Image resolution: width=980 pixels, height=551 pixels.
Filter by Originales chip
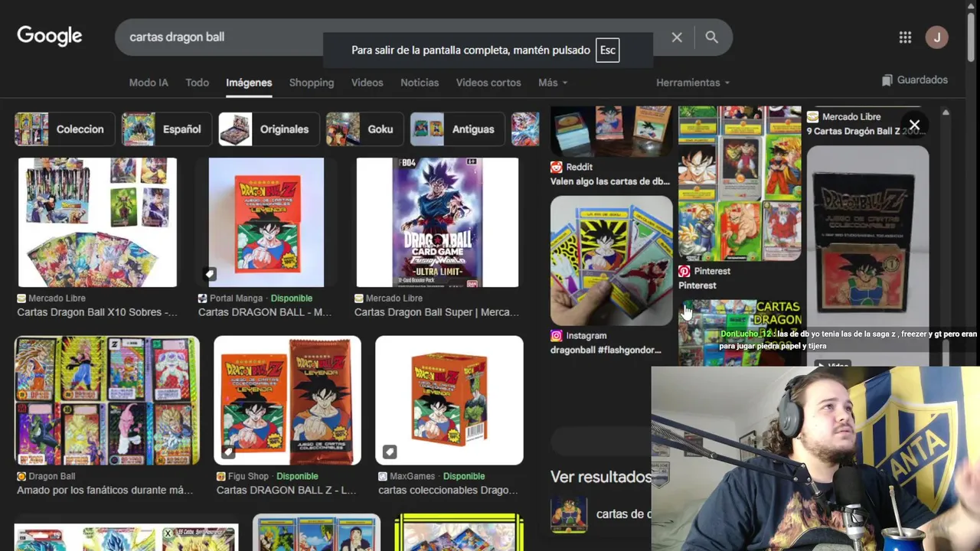coord(269,129)
